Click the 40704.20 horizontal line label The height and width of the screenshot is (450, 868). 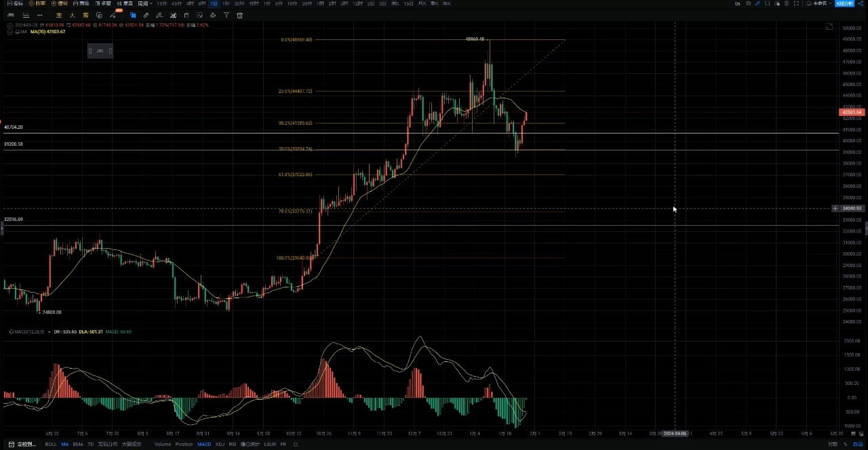pyautogui.click(x=14, y=127)
